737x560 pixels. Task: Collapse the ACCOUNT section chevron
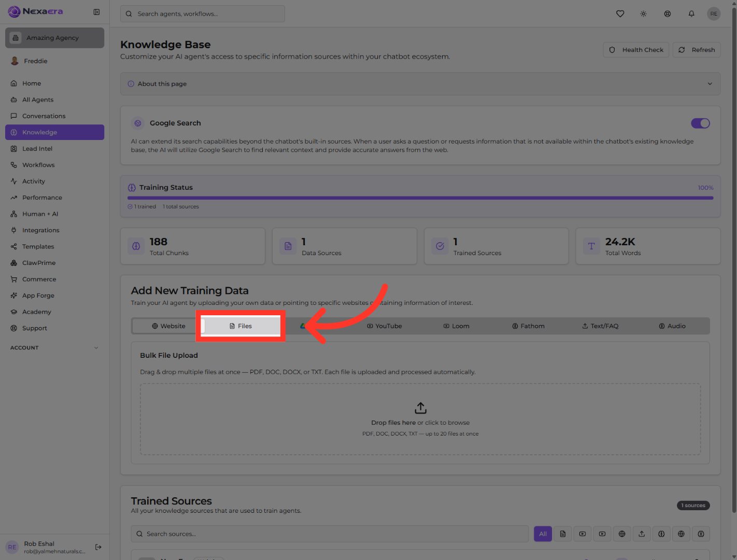pyautogui.click(x=96, y=348)
